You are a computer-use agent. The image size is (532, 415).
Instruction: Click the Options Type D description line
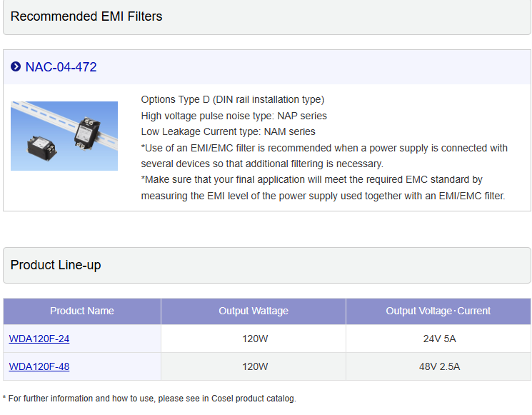pyautogui.click(x=233, y=100)
